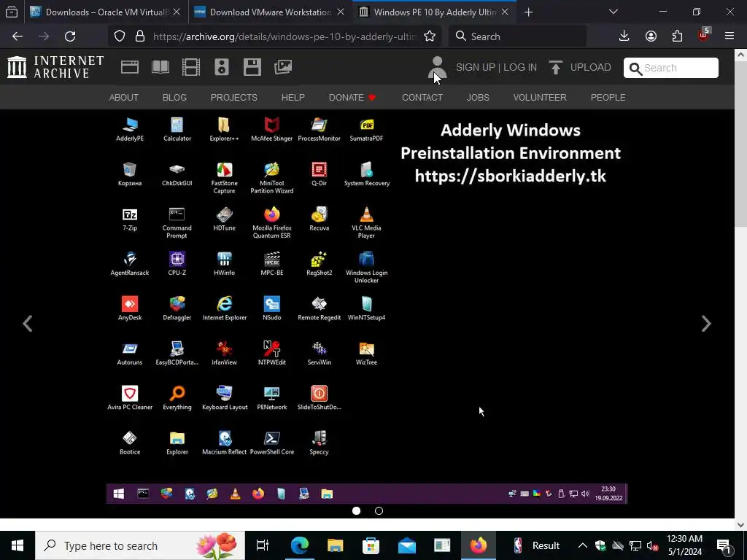Select first carousel dot indicator
The image size is (747, 560).
coord(356,511)
